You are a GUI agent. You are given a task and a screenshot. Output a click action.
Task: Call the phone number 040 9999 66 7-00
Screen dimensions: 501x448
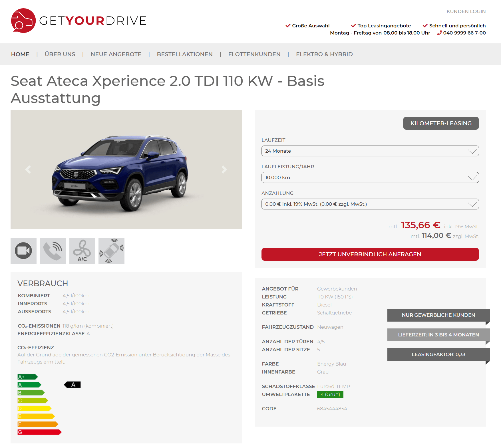(x=464, y=33)
